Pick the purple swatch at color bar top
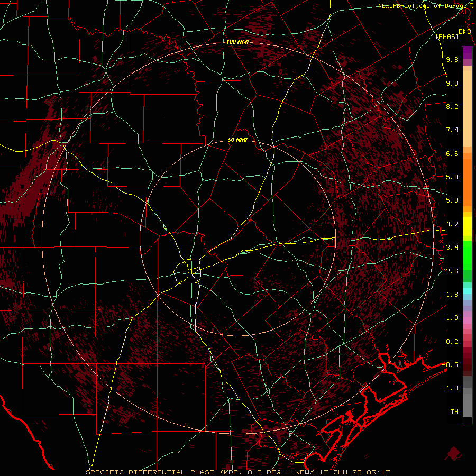This screenshot has width=476, height=476. 467,53
